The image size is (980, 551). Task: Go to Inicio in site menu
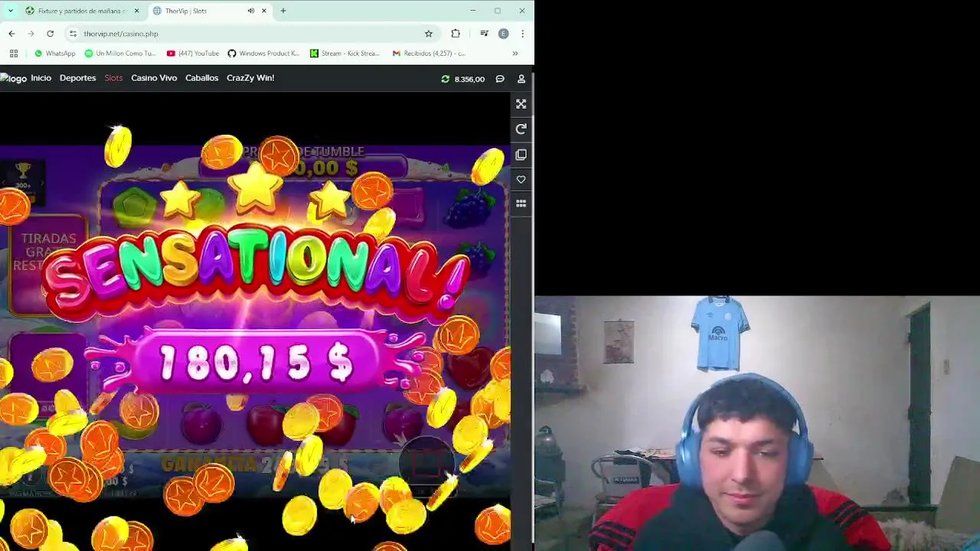click(41, 78)
